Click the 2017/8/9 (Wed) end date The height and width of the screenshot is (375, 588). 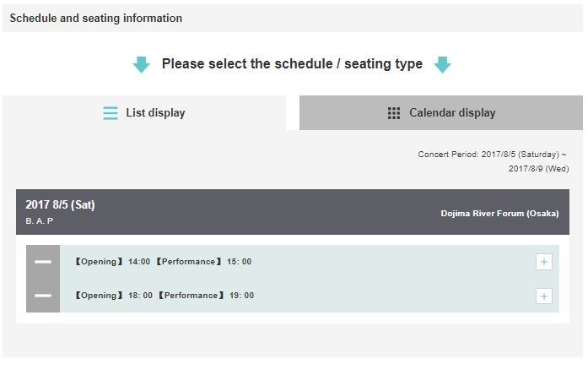(538, 169)
